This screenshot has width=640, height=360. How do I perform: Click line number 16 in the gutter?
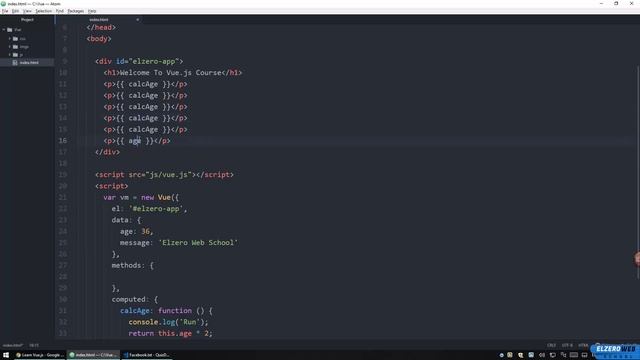click(63, 141)
